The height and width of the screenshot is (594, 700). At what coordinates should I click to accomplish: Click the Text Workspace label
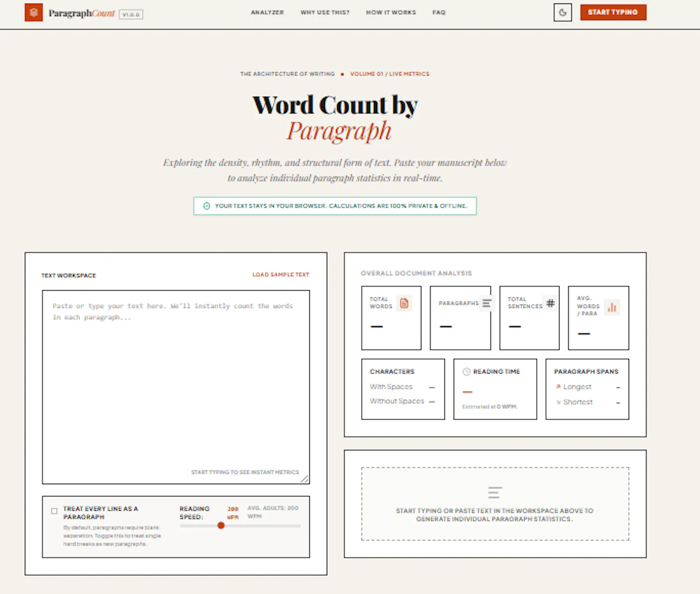click(69, 275)
